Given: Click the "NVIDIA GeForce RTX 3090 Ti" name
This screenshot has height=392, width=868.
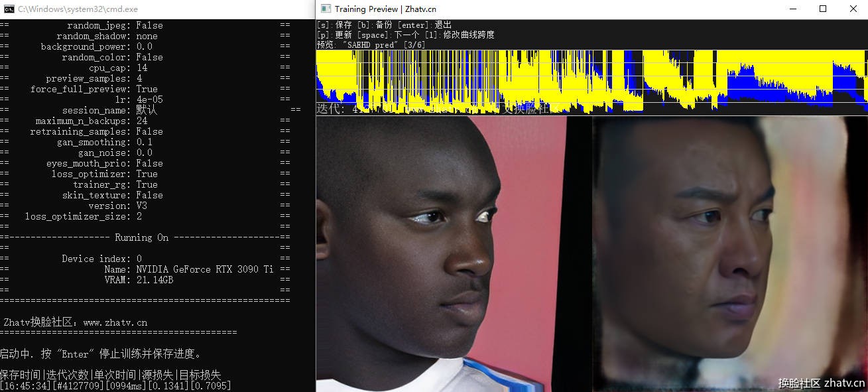Looking at the screenshot, I should point(204,269).
